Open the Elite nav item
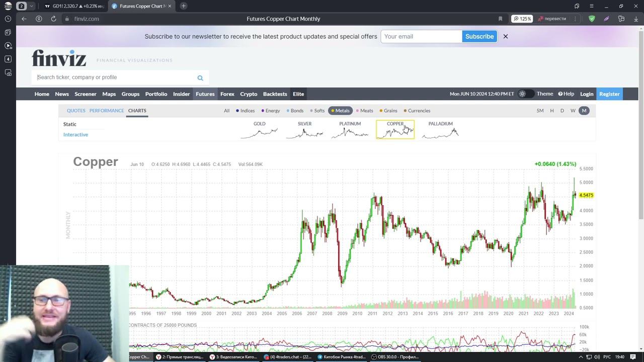The height and width of the screenshot is (362, 644). pyautogui.click(x=298, y=94)
